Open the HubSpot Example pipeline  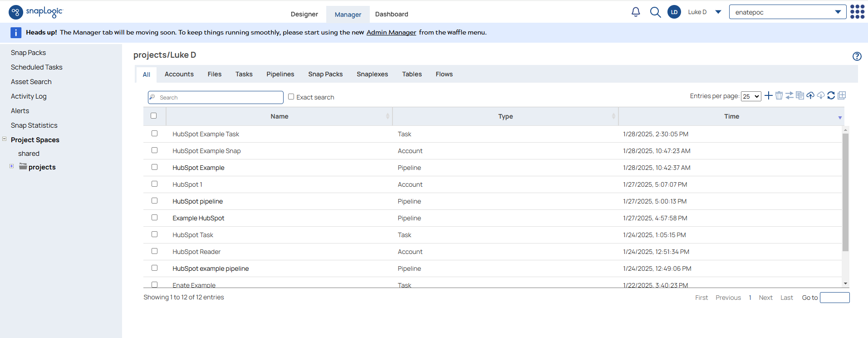pos(198,168)
